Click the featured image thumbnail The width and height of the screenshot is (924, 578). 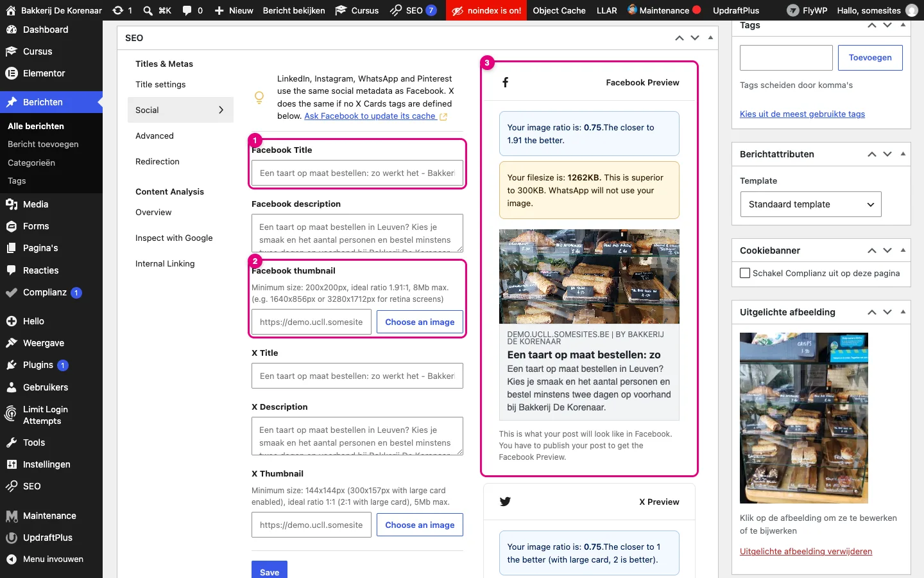click(x=804, y=417)
